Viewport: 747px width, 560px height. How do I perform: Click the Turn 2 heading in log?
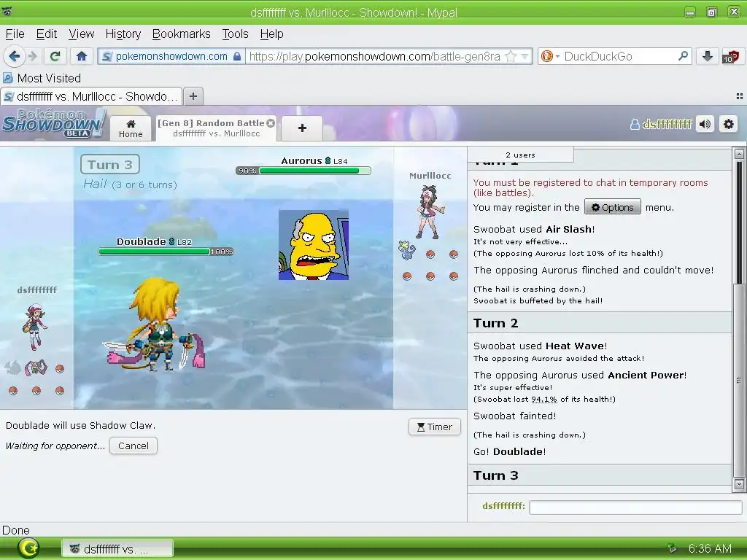495,323
